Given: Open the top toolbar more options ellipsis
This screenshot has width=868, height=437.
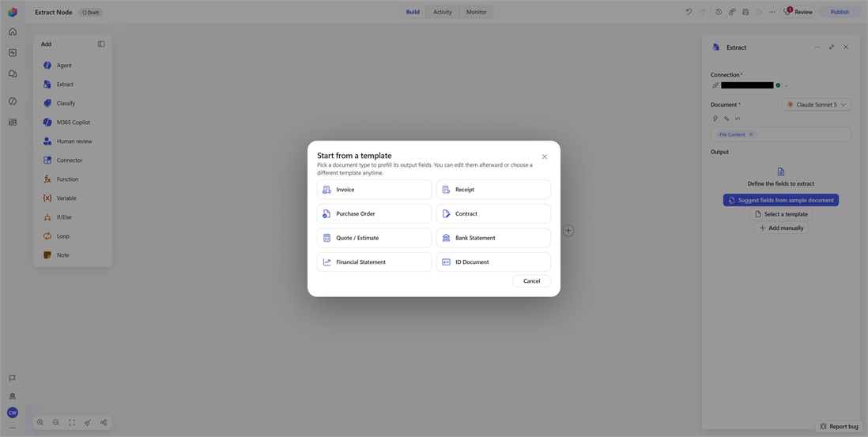Looking at the screenshot, I should click(x=772, y=12).
